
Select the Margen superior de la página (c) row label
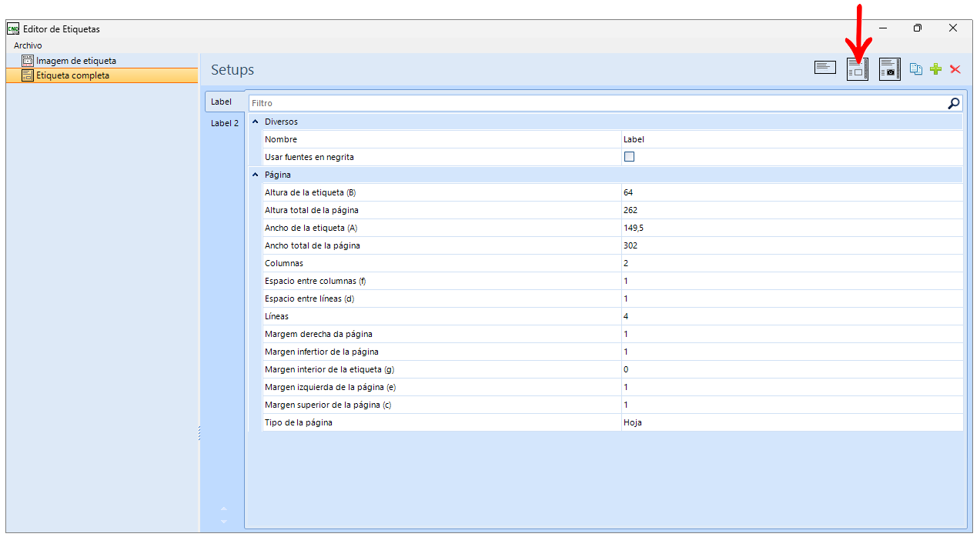click(x=329, y=405)
